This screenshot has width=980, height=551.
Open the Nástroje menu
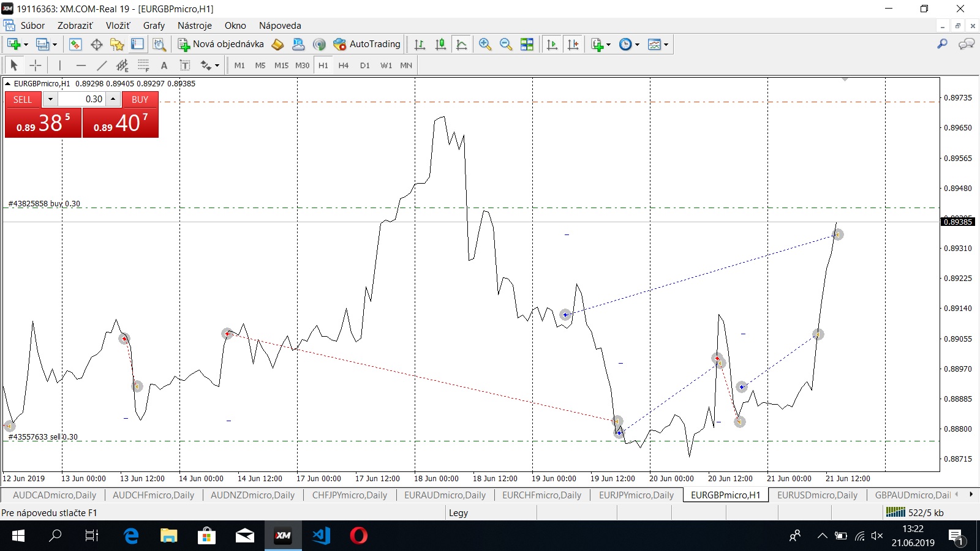(x=195, y=26)
